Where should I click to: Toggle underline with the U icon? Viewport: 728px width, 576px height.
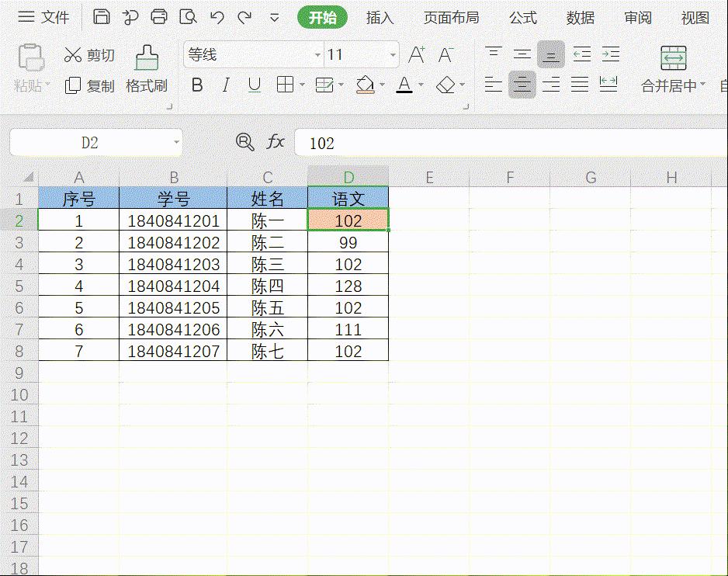(x=254, y=85)
